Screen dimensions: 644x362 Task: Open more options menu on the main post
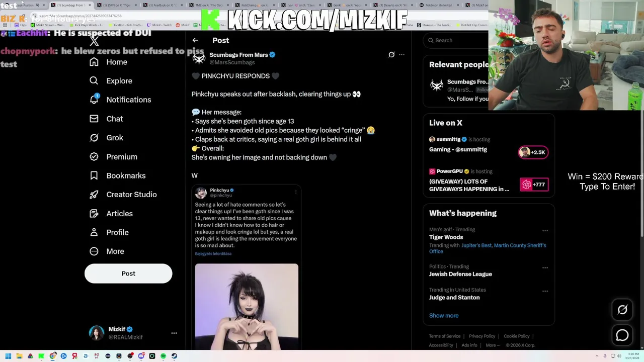(401, 54)
